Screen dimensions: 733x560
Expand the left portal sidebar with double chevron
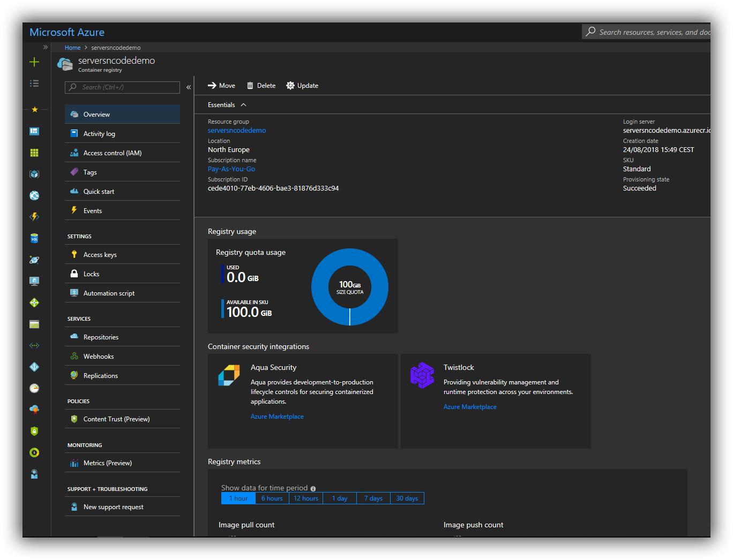tap(46, 47)
